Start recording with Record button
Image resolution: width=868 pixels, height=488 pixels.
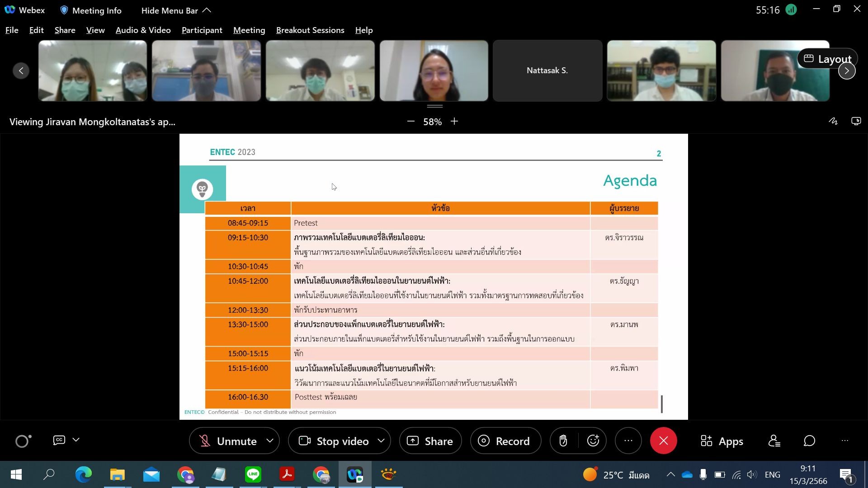[x=505, y=441]
